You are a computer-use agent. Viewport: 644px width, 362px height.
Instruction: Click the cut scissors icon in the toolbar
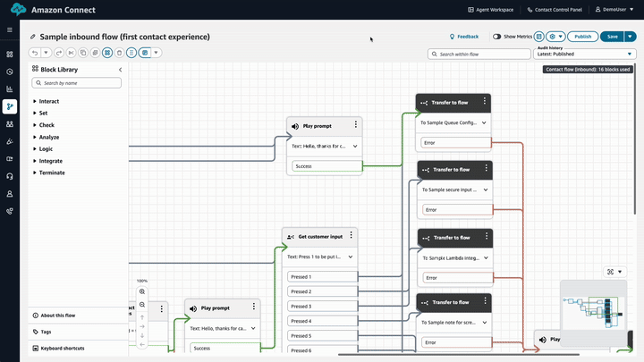71,54
